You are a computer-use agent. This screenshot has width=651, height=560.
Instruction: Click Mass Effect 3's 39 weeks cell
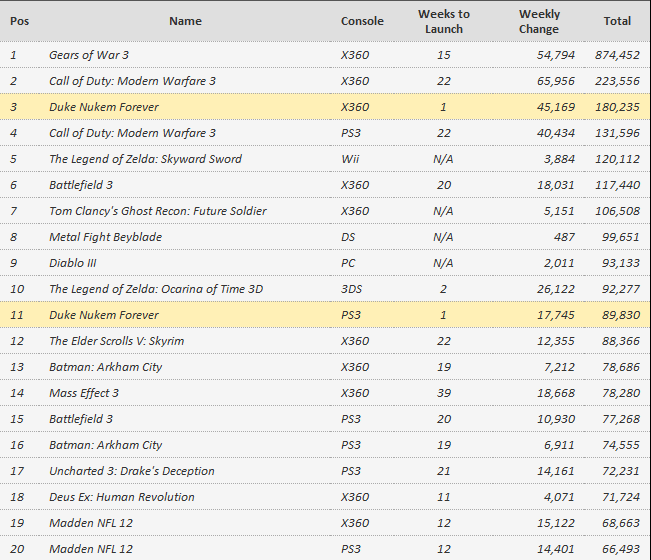tap(443, 393)
